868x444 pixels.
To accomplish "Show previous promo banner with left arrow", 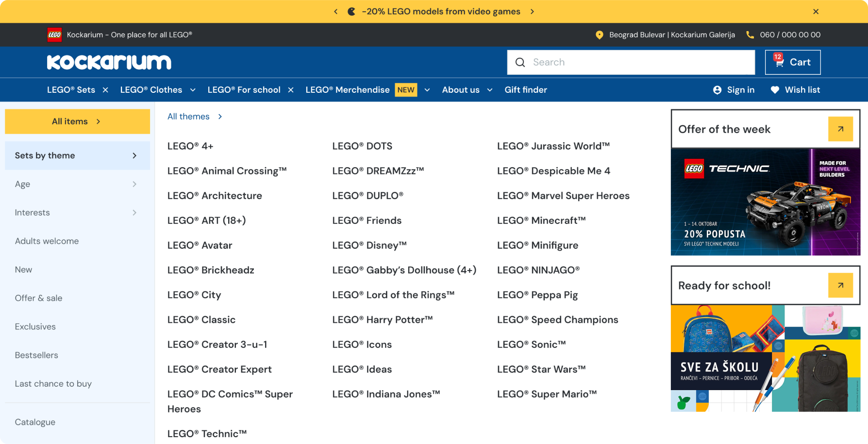I will [335, 12].
